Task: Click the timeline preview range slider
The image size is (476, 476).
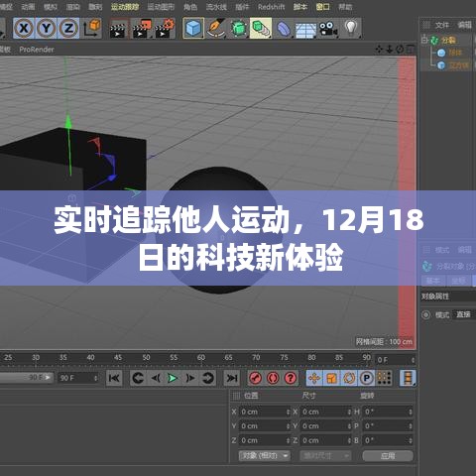Action: 26,377
